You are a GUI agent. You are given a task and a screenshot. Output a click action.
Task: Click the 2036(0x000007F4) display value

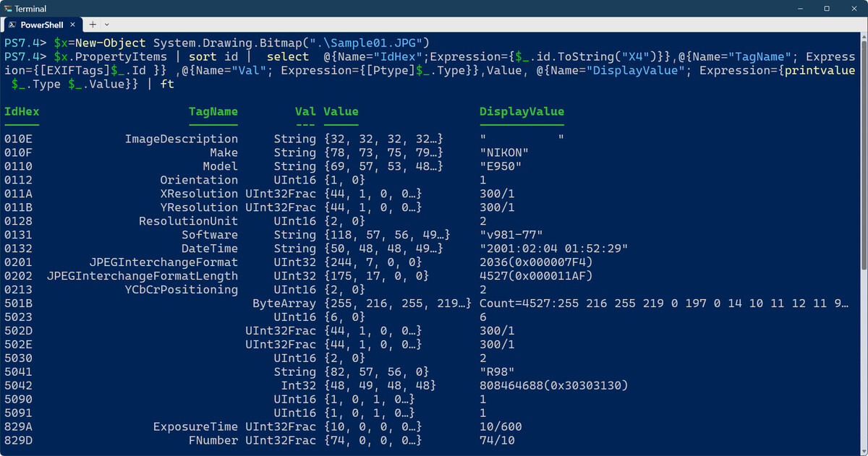[x=536, y=262]
